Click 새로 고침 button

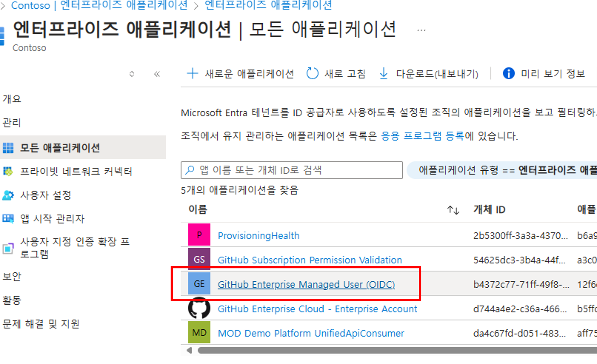(x=336, y=73)
